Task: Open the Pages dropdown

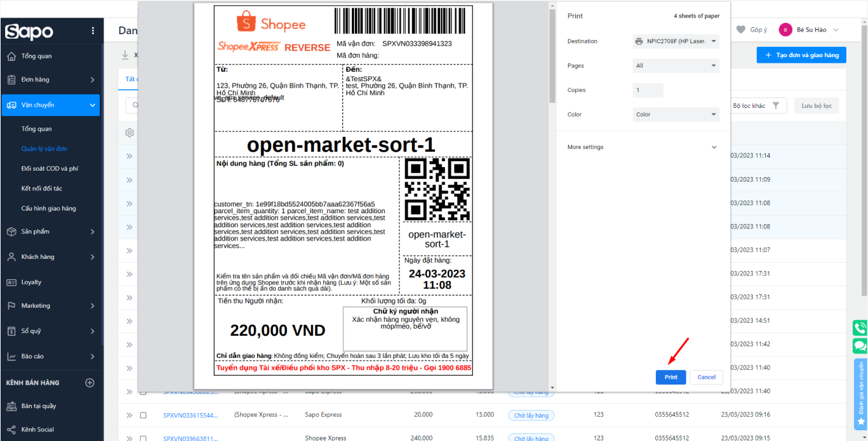Action: click(x=676, y=65)
